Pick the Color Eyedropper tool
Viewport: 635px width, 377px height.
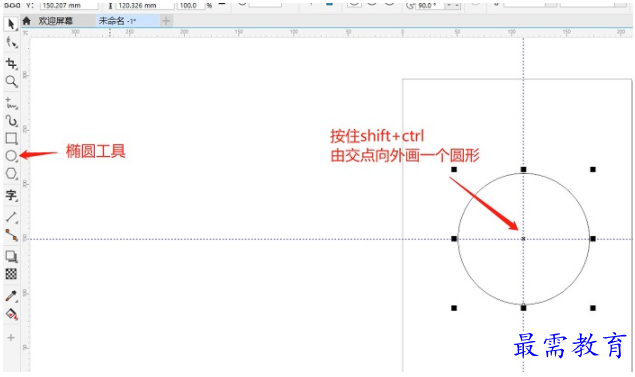(x=11, y=296)
